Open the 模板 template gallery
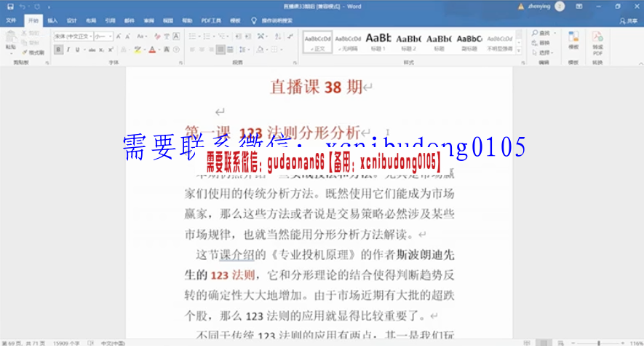 coord(573,42)
